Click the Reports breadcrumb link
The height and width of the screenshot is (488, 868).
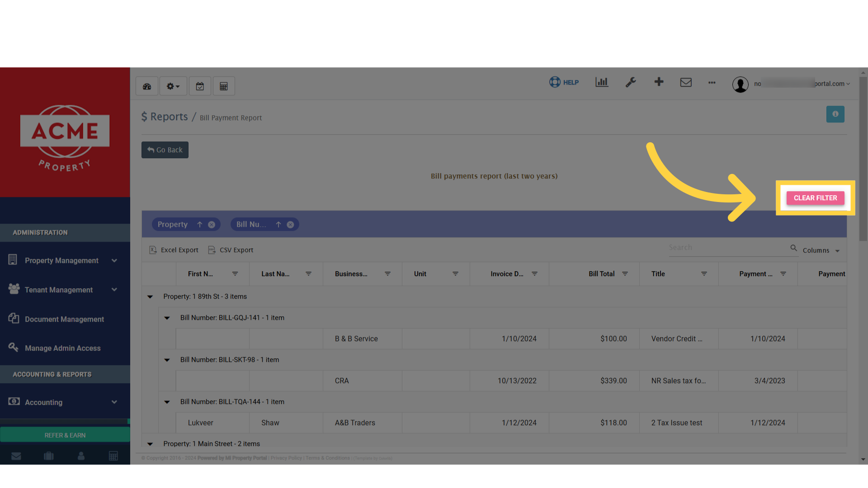(x=169, y=117)
